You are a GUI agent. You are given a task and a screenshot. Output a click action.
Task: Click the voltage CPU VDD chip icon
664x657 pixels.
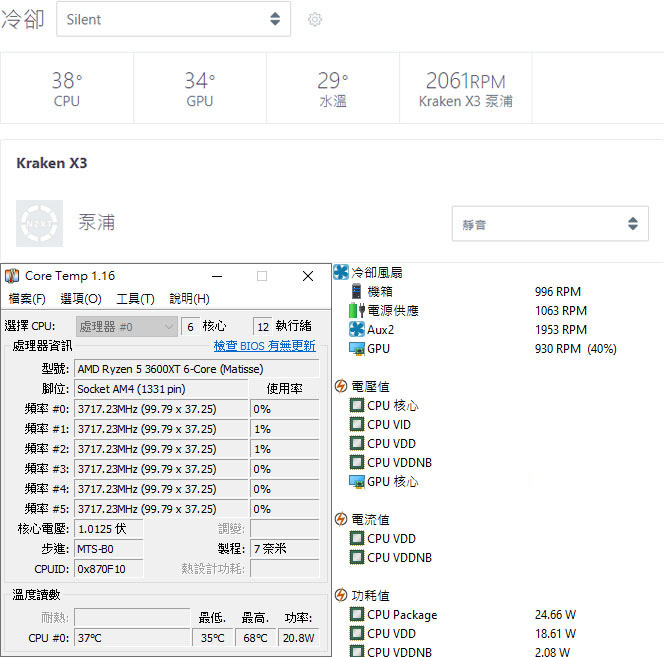(357, 443)
